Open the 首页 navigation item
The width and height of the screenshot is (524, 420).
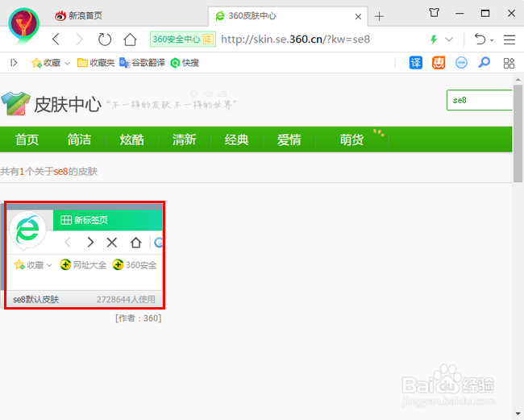tap(27, 139)
